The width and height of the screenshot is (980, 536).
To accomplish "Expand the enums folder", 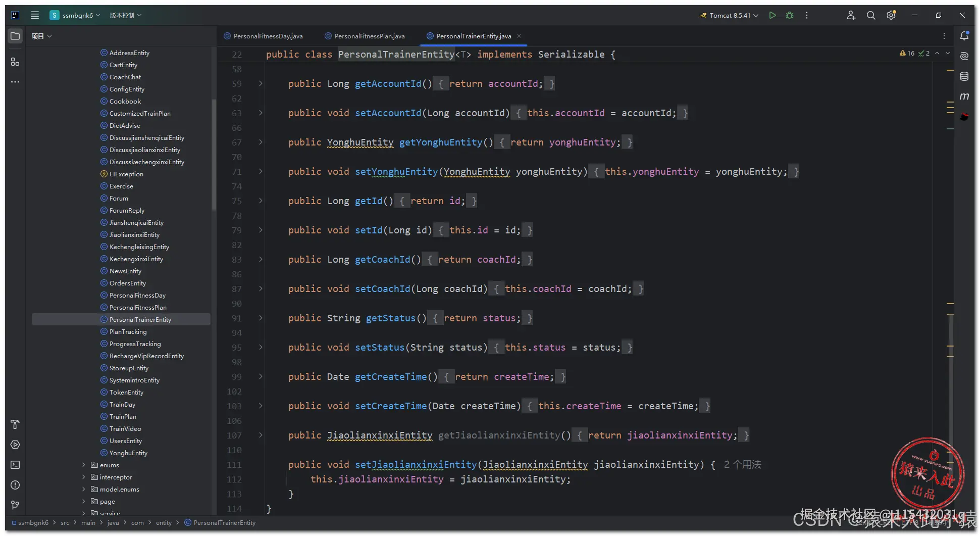I will click(84, 465).
